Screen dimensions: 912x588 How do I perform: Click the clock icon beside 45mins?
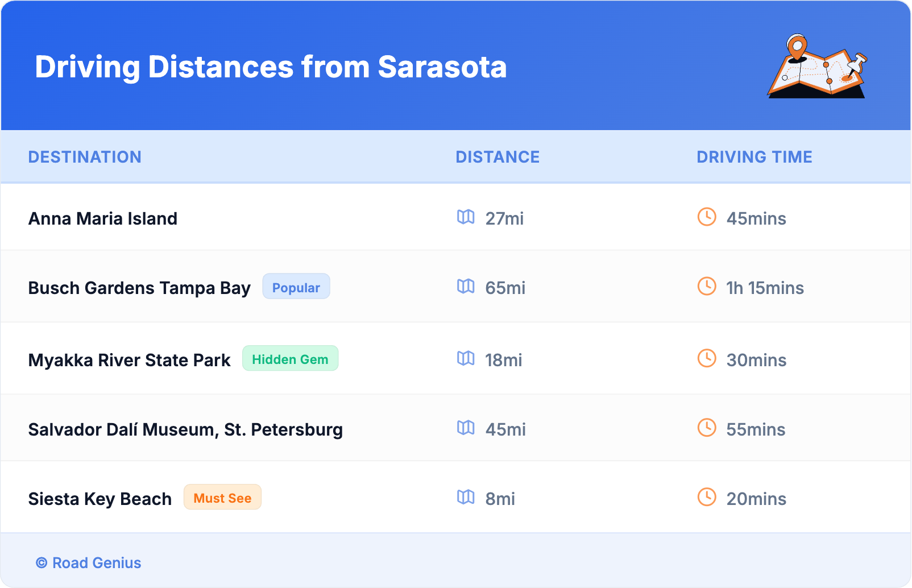click(707, 217)
